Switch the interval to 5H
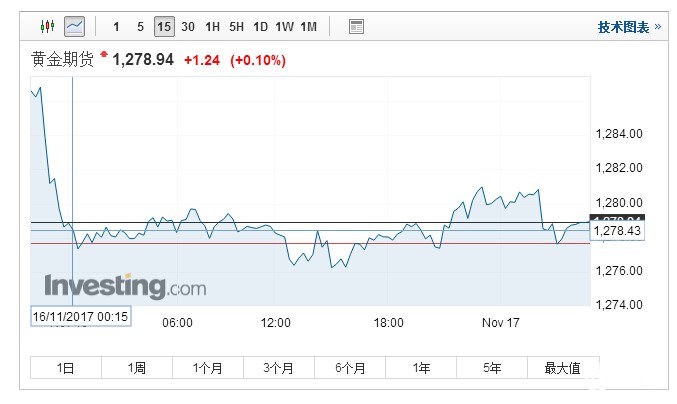Image resolution: width=677 pixels, height=404 pixels. point(236,26)
